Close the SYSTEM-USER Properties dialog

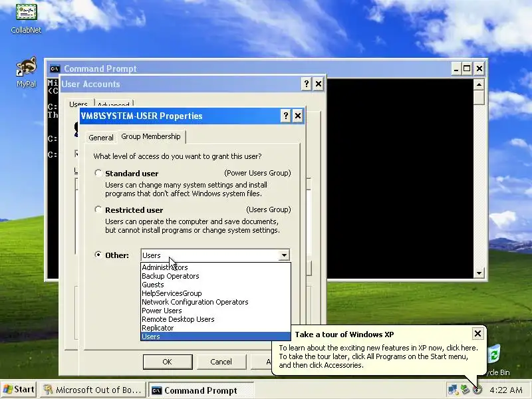pos(297,116)
